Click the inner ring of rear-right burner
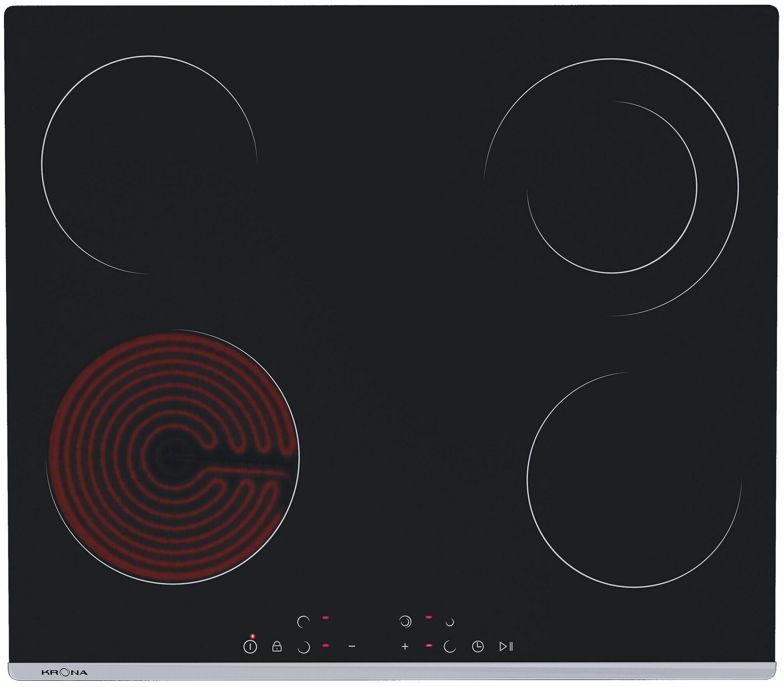 tap(612, 187)
